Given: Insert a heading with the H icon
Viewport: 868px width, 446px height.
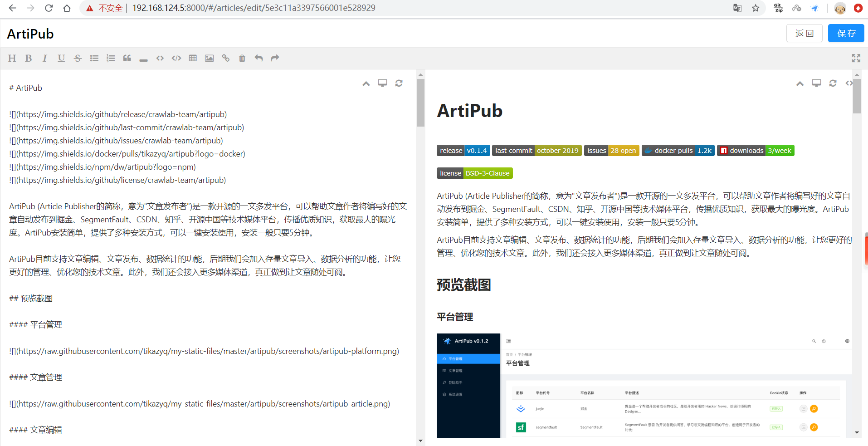Looking at the screenshot, I should tap(12, 58).
